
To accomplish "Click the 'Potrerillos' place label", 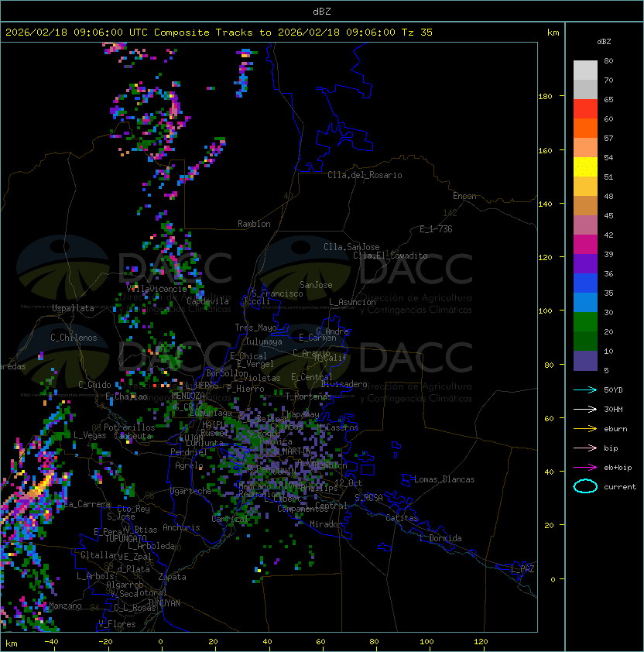I will coord(129,427).
